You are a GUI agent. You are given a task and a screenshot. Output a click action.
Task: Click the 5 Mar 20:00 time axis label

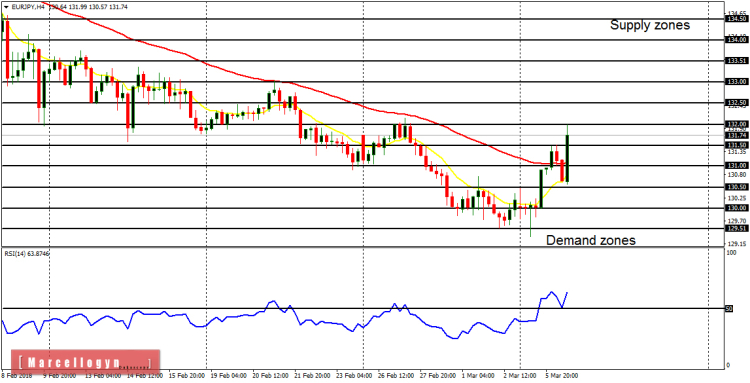click(562, 376)
